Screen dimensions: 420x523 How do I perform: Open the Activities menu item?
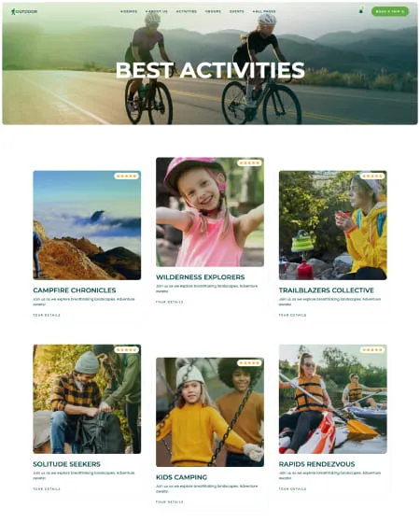coord(187,11)
